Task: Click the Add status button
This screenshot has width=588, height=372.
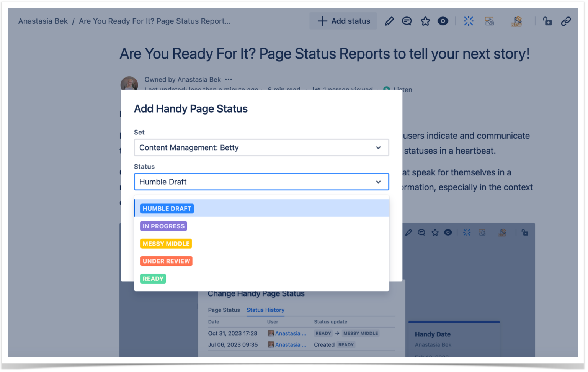Action: pyautogui.click(x=343, y=21)
